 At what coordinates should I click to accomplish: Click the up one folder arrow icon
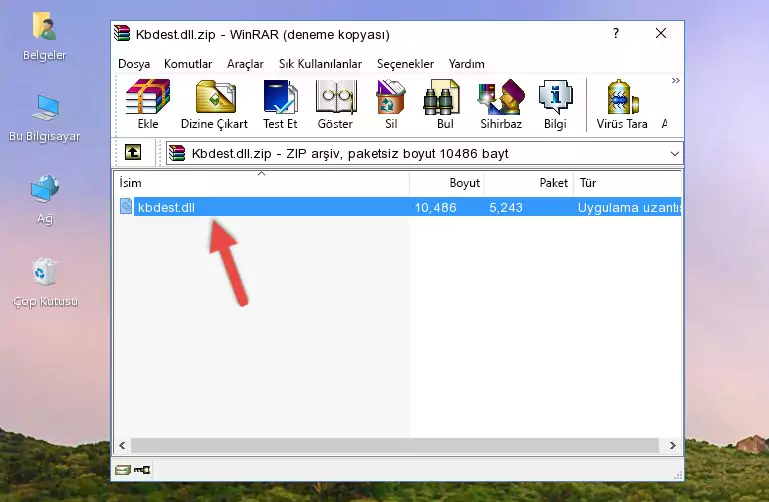click(x=133, y=152)
